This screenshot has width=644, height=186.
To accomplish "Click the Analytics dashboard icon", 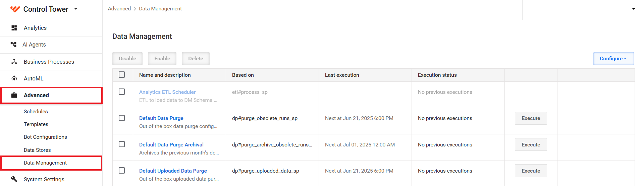I will [x=14, y=28].
